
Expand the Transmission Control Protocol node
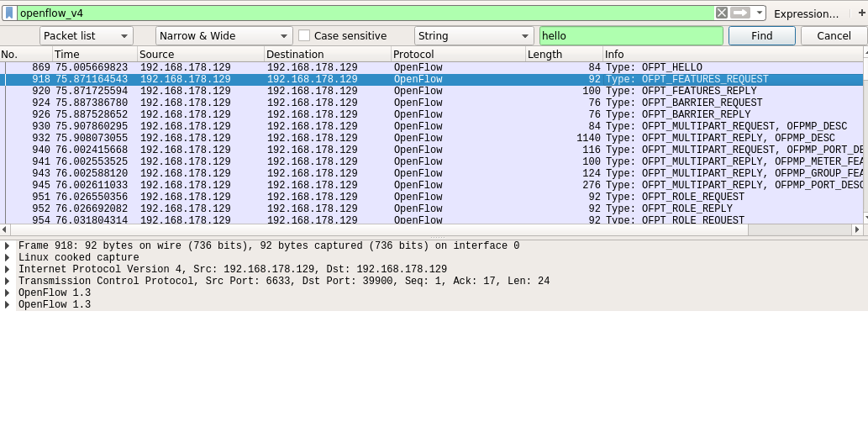coord(8,281)
